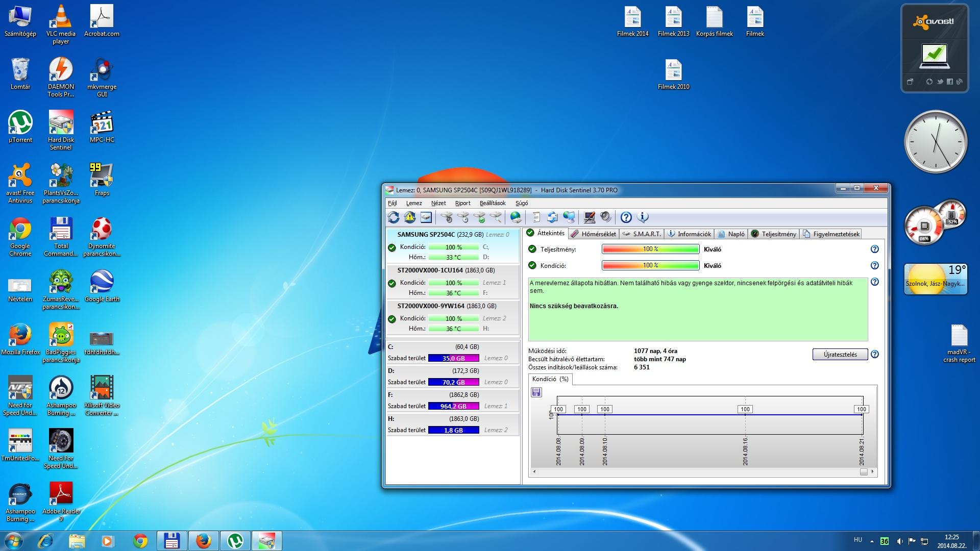Viewport: 980px width, 551px height.
Task: Click the computer configuration toolbar icon
Action: (590, 217)
